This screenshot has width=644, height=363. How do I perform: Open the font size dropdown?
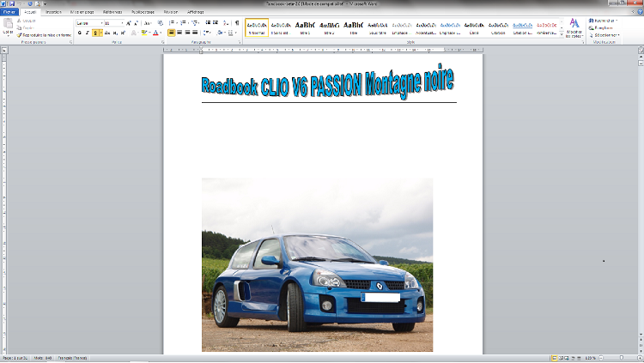click(x=122, y=23)
